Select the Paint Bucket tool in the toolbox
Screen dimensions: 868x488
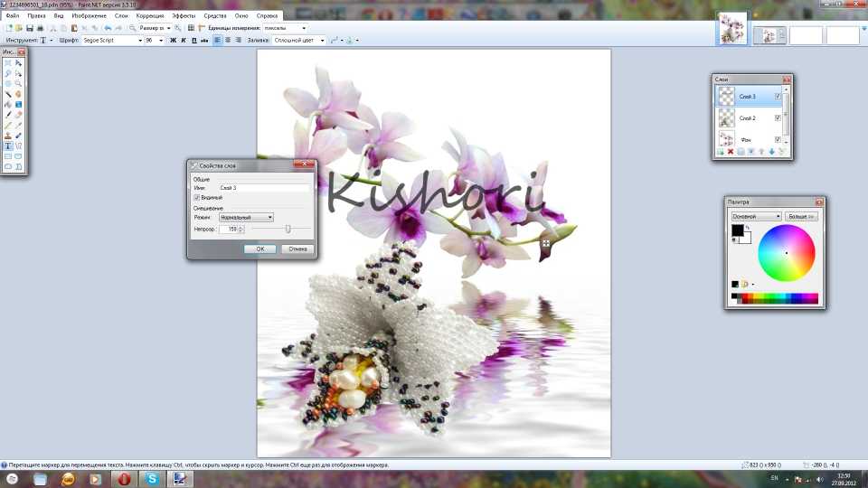pos(8,104)
